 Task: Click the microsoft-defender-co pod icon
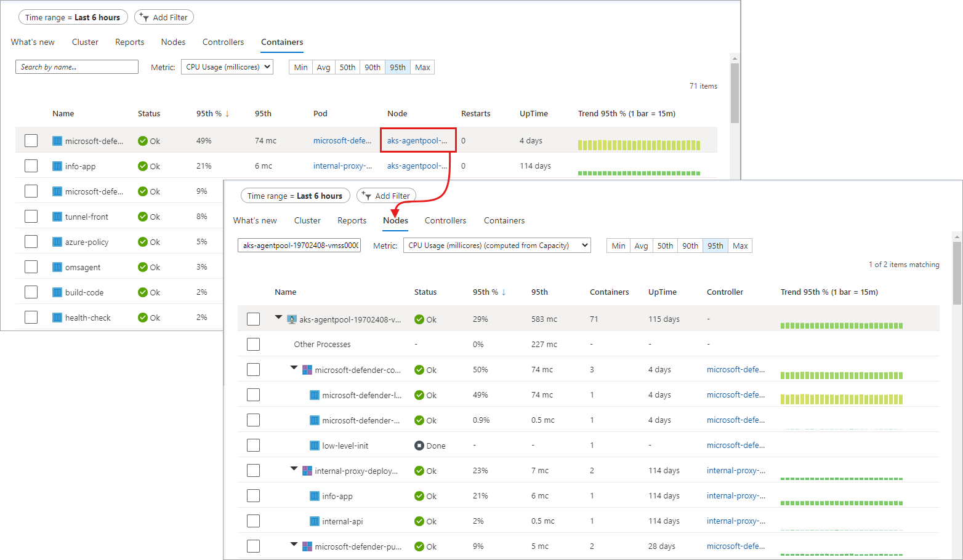307,370
